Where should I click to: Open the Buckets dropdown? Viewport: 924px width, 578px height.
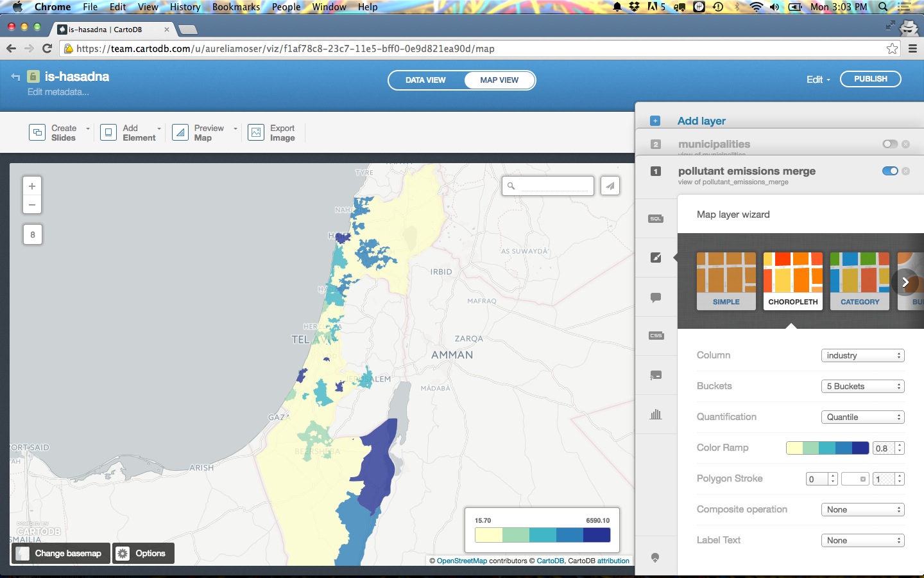[863, 387]
